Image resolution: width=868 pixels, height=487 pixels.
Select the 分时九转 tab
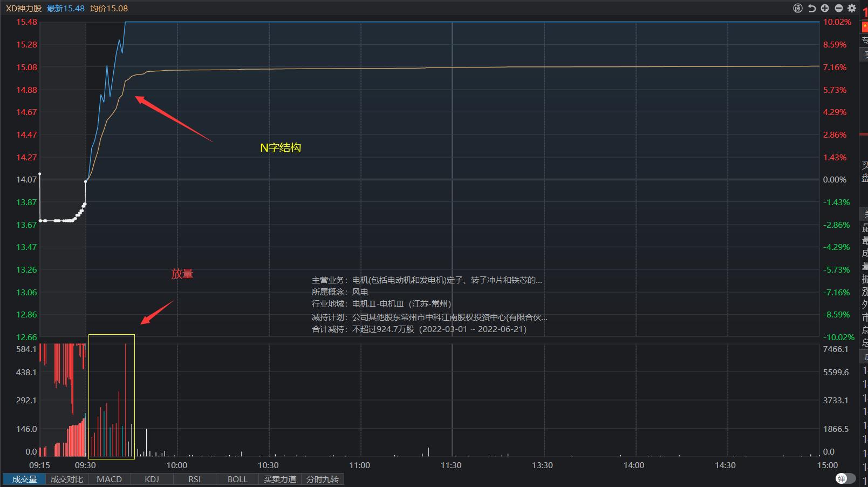click(323, 479)
